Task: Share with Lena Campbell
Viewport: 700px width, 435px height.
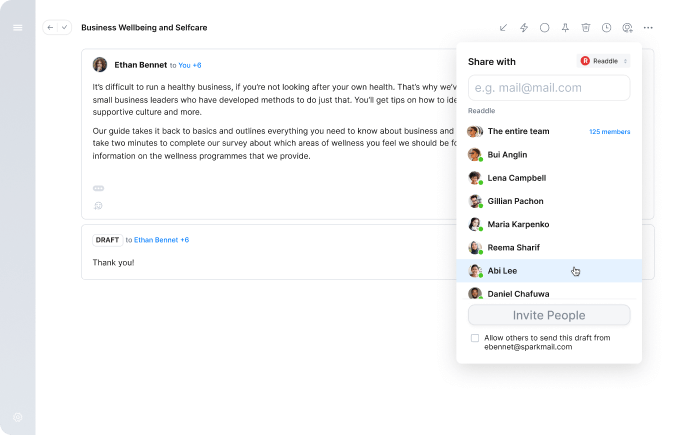Action: point(549,178)
